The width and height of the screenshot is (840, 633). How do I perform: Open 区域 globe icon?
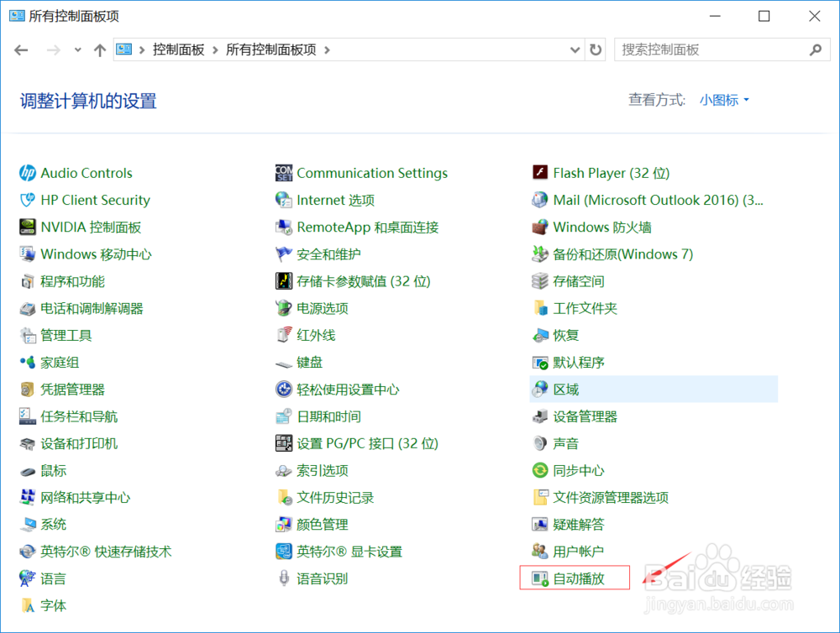pyautogui.click(x=540, y=390)
